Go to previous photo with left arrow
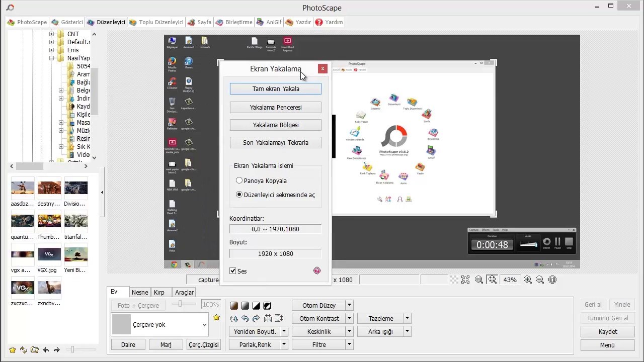 pyautogui.click(x=46, y=350)
